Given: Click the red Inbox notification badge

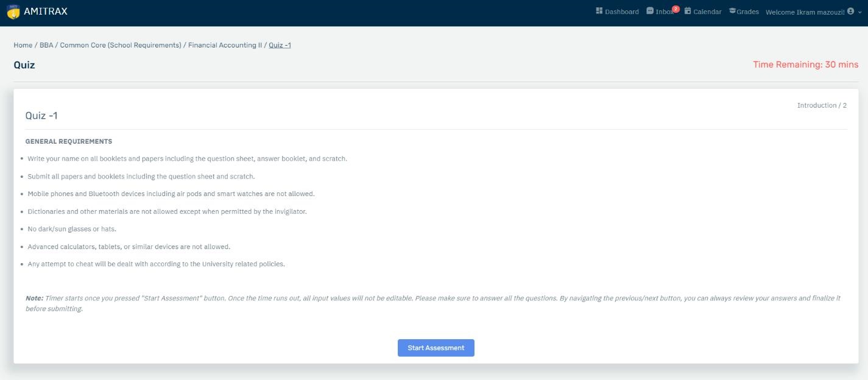Looking at the screenshot, I should point(676,9).
